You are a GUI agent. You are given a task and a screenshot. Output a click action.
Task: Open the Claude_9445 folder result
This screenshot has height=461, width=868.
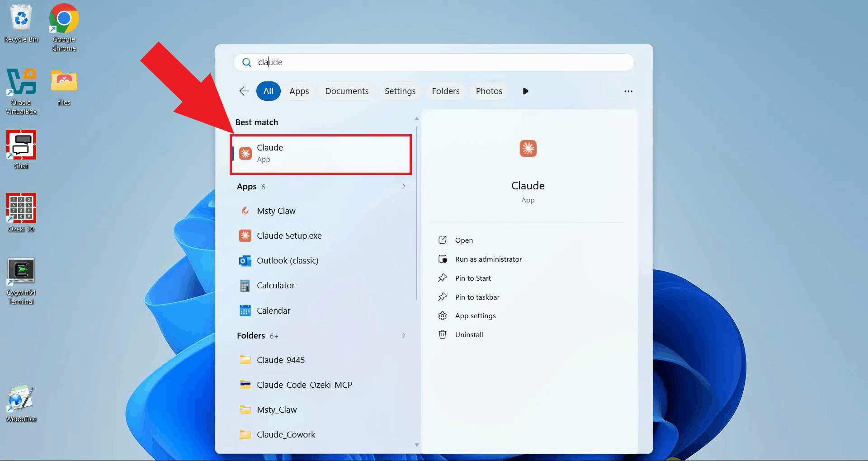point(322,360)
